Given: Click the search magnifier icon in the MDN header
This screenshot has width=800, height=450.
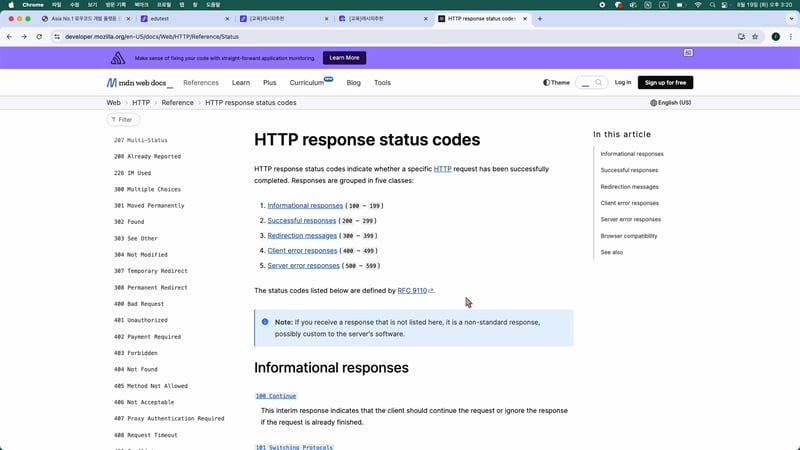Looking at the screenshot, I should pos(599,83).
